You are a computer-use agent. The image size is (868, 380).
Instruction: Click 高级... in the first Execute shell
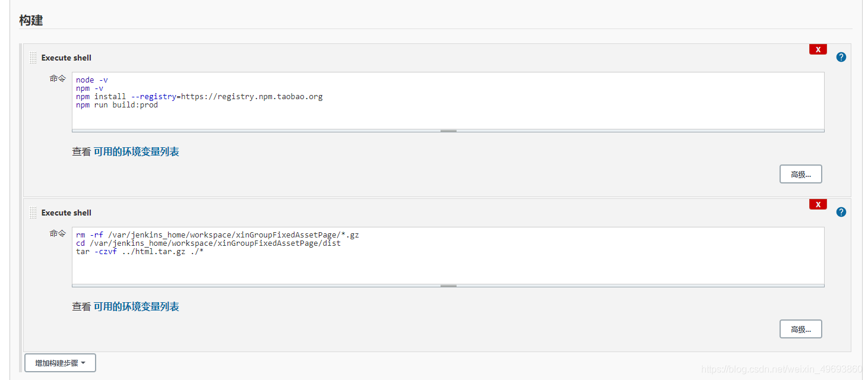pyautogui.click(x=800, y=174)
